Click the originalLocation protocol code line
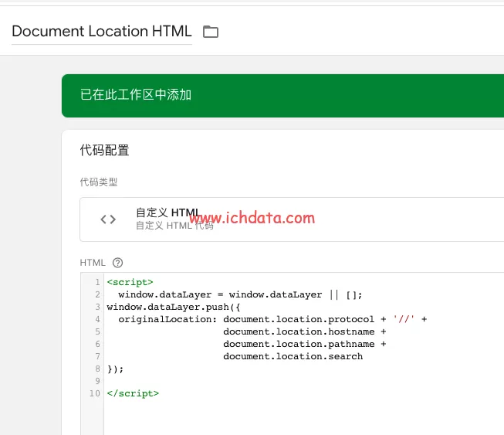 pos(272,319)
